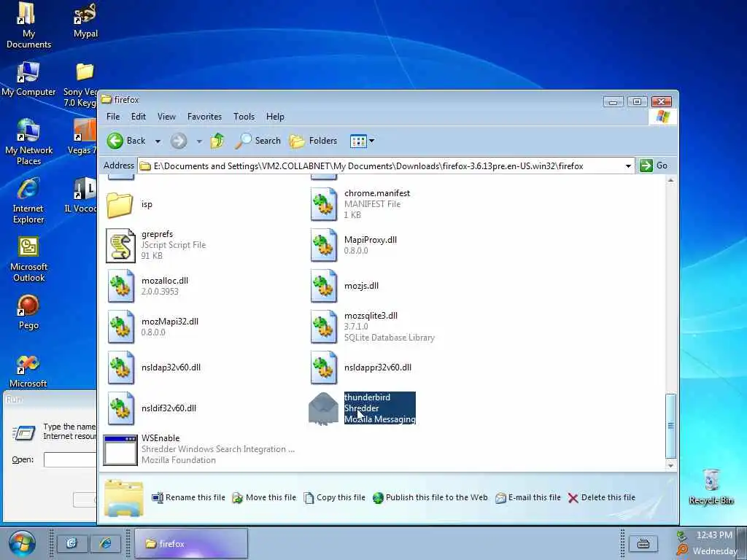Open the Favorites menu
This screenshot has width=747, height=560.
(204, 117)
